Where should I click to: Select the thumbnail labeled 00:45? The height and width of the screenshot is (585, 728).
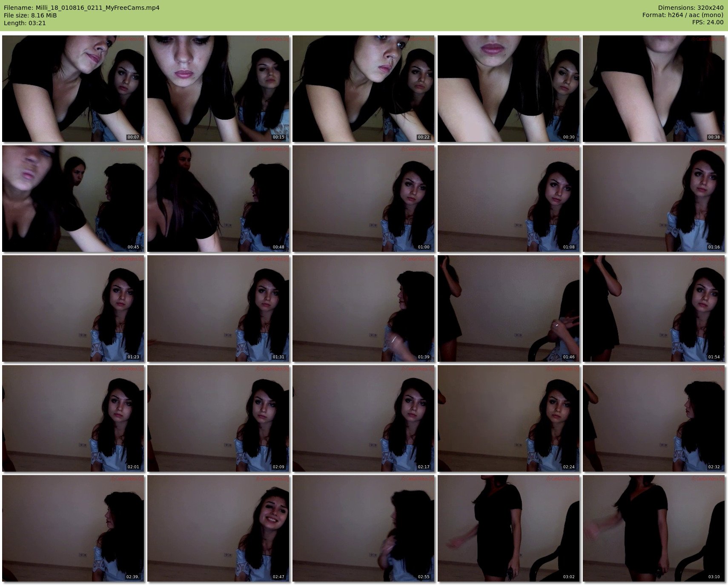pyautogui.click(x=73, y=199)
